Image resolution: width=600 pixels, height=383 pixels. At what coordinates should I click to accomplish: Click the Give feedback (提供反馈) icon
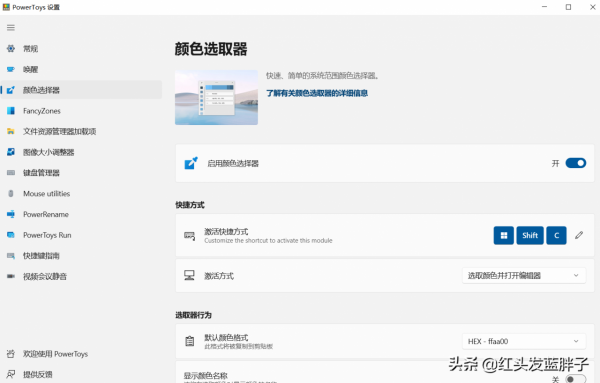(11, 374)
